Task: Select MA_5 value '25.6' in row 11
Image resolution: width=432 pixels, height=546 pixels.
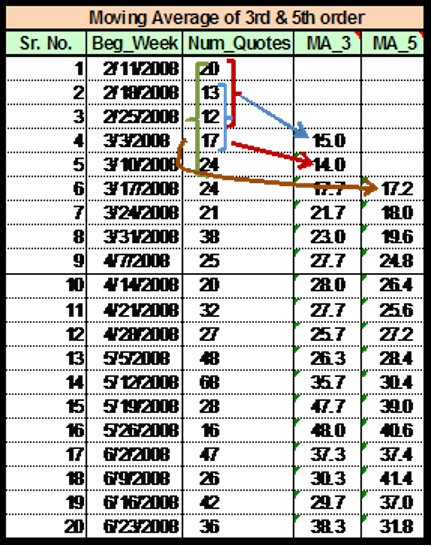Action: pos(393,310)
